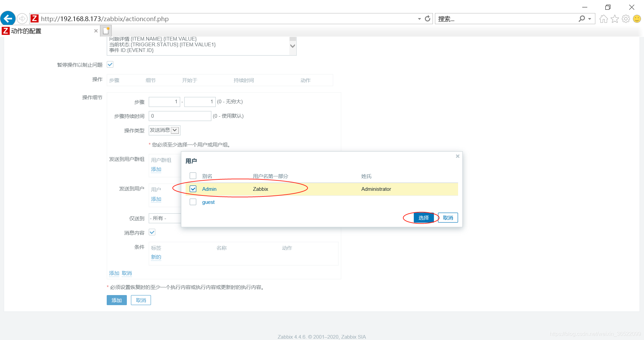Select the 动作的配置 browser tab
Screen dimensions: 644x340
point(50,31)
